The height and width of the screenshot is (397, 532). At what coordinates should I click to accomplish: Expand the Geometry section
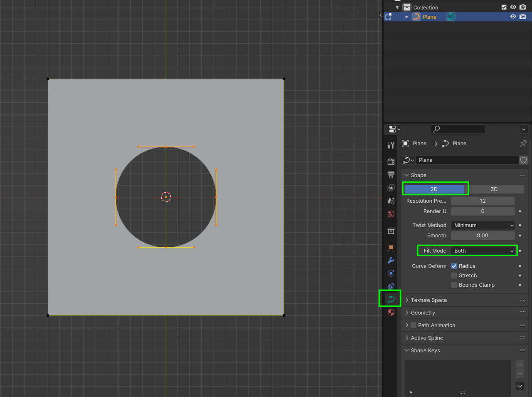423,313
